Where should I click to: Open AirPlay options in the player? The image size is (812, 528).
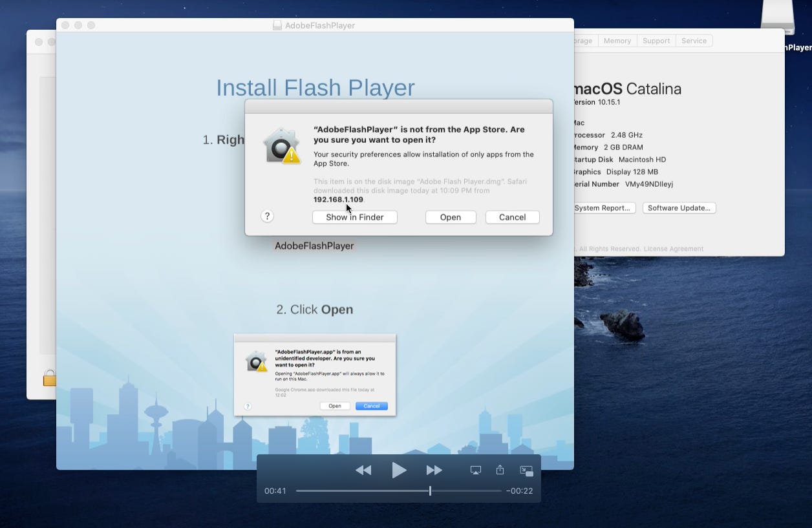[x=476, y=470]
